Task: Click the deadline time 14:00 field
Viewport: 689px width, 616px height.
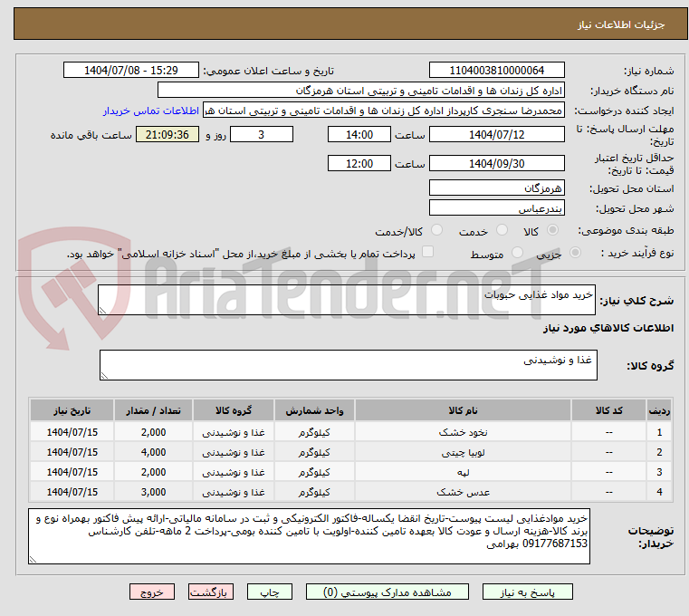Action: (359, 134)
